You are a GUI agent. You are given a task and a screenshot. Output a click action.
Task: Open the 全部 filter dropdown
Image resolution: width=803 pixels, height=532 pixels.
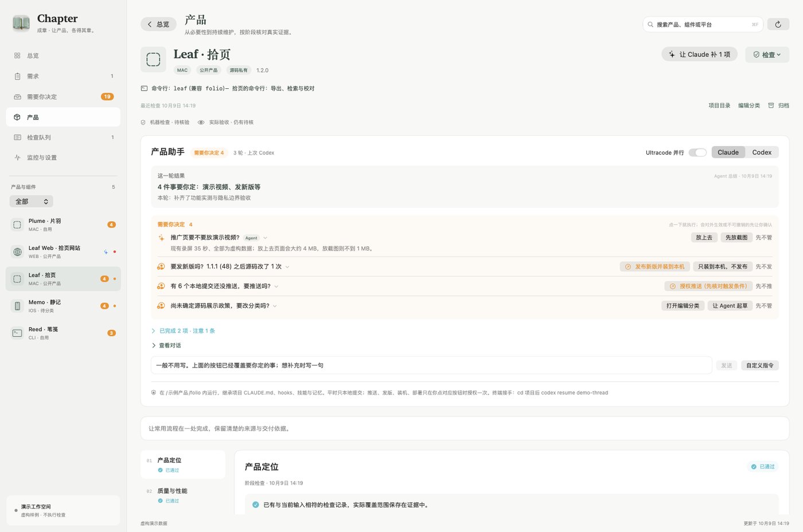pyautogui.click(x=32, y=202)
